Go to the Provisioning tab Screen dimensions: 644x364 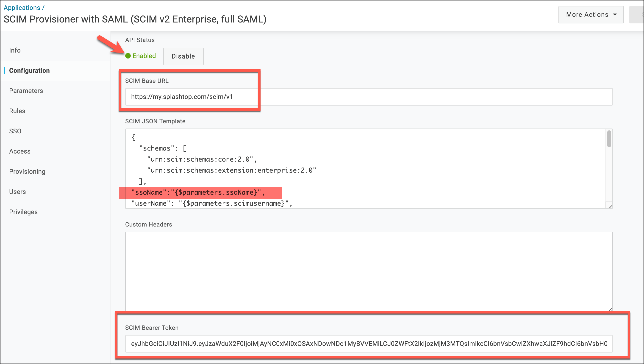coord(27,172)
